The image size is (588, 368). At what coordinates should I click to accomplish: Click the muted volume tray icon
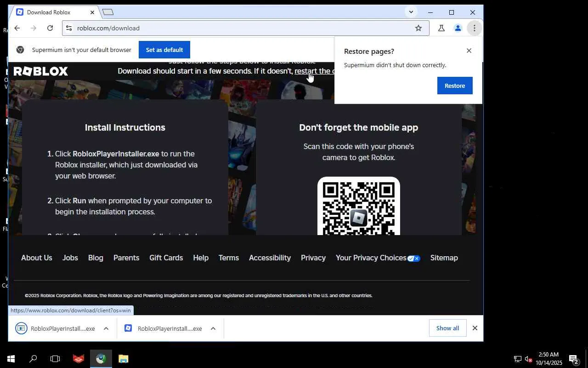click(x=528, y=359)
